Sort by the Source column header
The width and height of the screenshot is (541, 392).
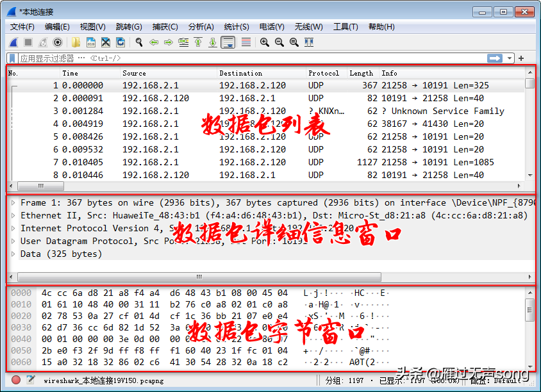pyautogui.click(x=169, y=73)
